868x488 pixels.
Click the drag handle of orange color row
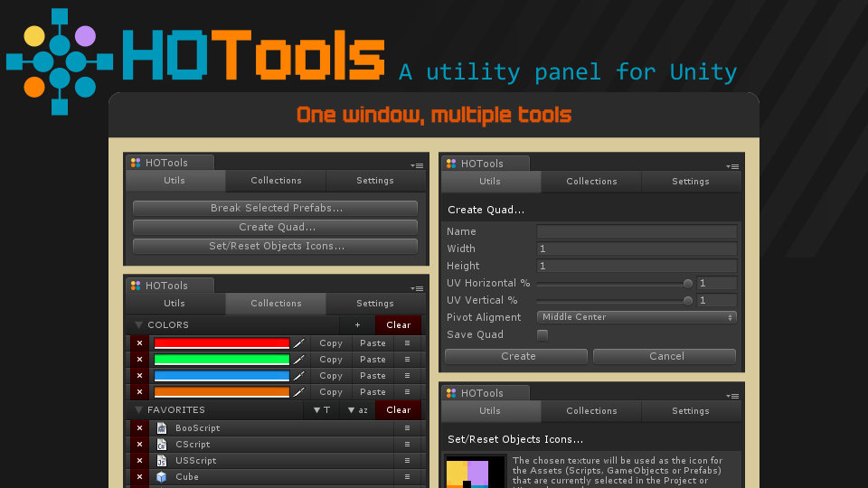point(407,391)
